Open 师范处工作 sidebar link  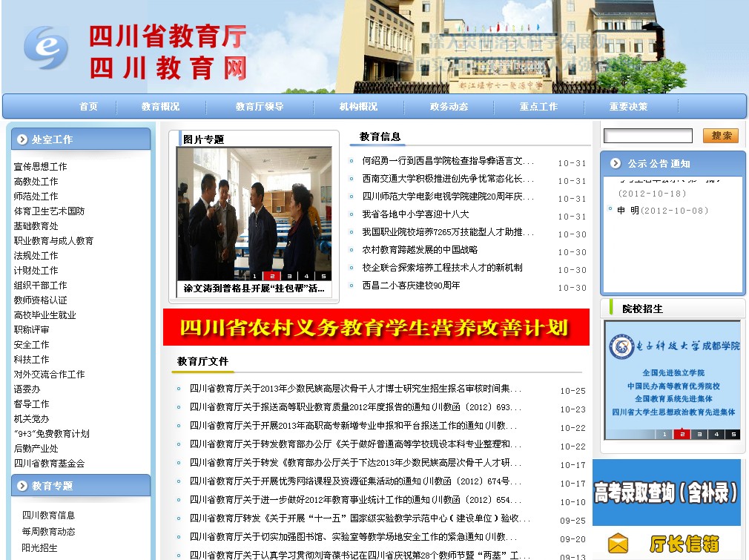tap(36, 197)
